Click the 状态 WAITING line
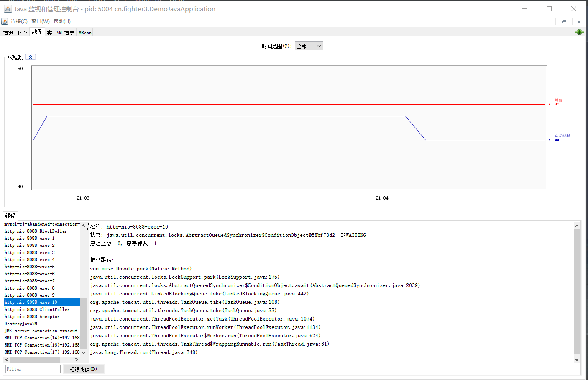 coord(228,235)
